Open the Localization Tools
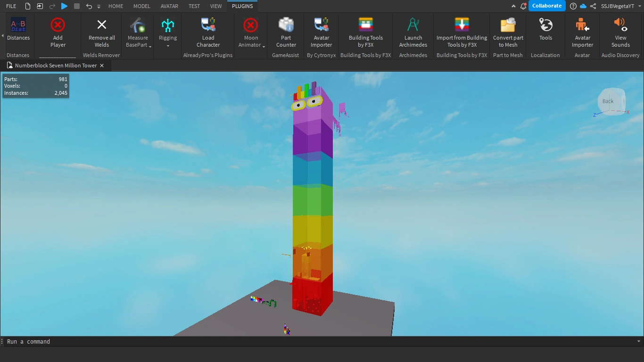 [545, 32]
